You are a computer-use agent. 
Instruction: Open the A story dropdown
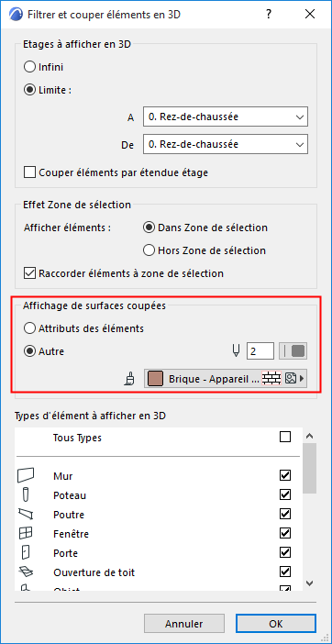click(226, 117)
